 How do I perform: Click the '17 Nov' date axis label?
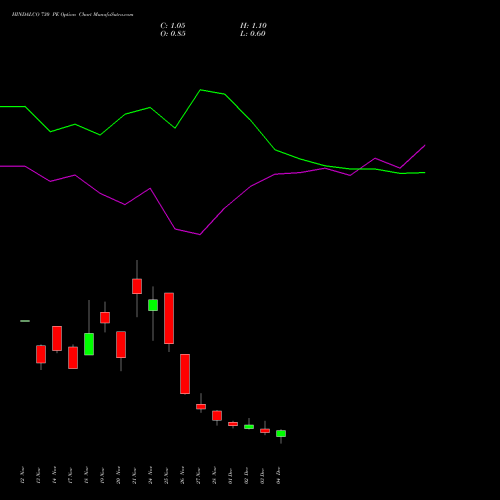(x=70, y=475)
